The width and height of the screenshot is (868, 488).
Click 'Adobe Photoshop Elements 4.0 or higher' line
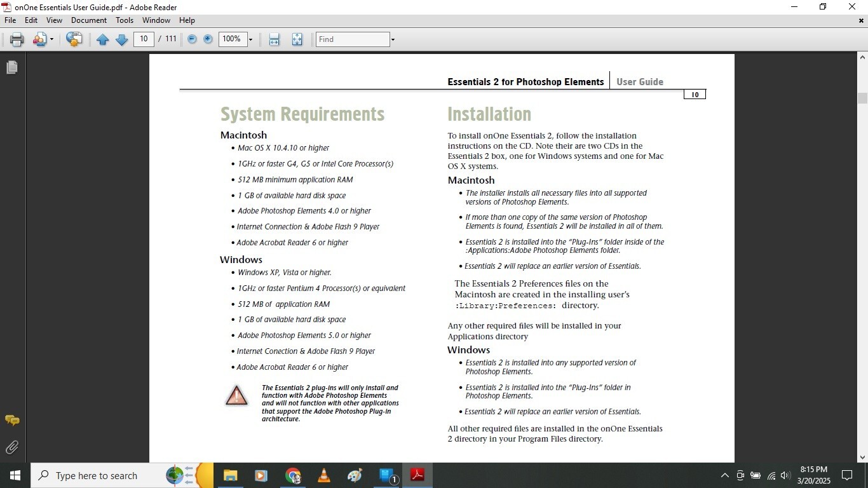tap(304, 211)
